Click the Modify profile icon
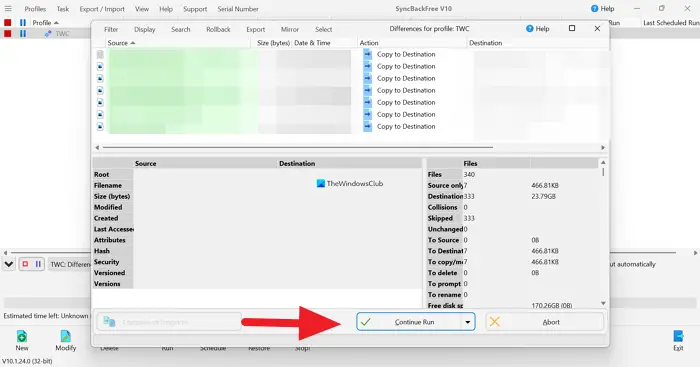The height and width of the screenshot is (367, 700). [65, 336]
